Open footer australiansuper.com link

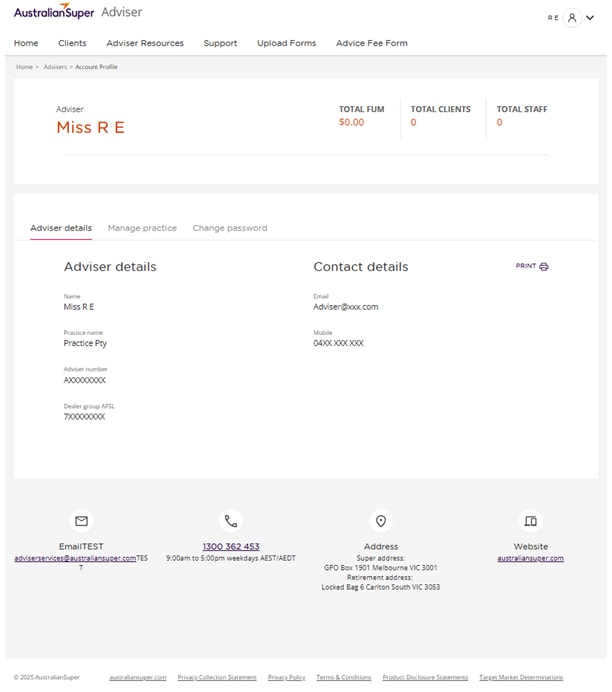[x=138, y=677]
